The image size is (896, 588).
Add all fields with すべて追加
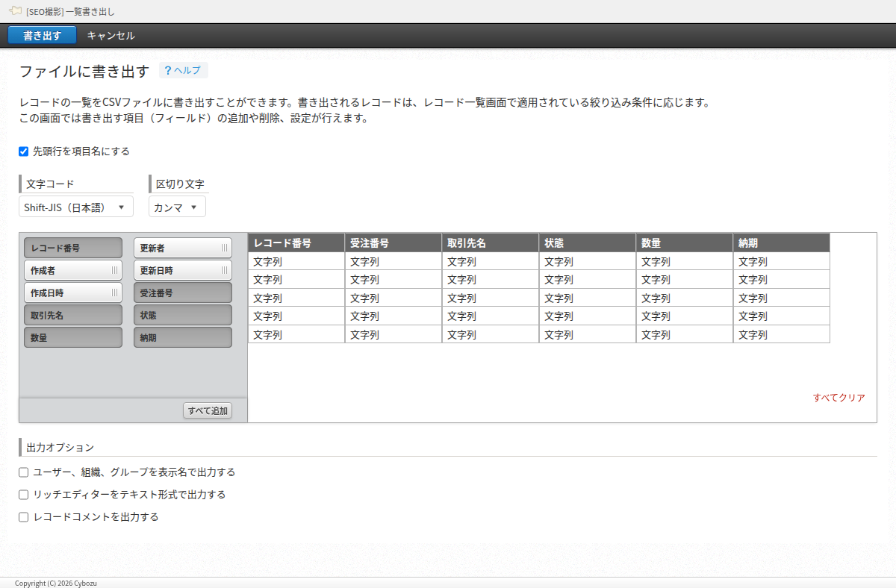[x=208, y=410]
